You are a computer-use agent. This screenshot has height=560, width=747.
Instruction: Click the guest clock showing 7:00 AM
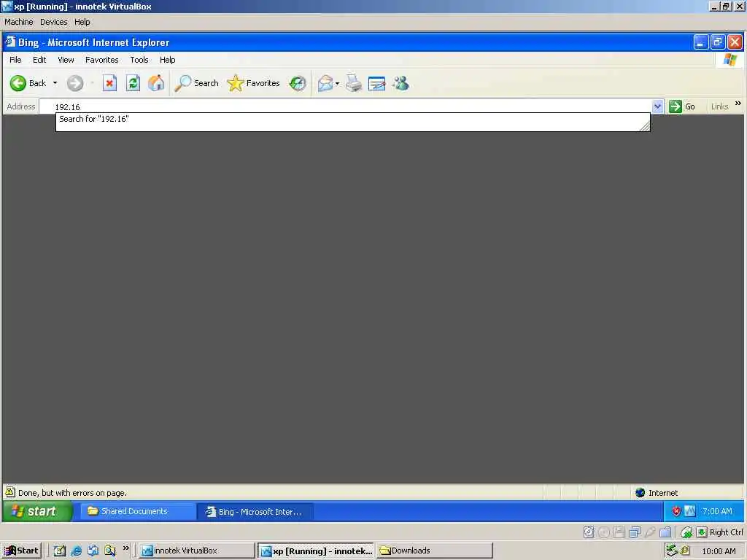pos(717,511)
